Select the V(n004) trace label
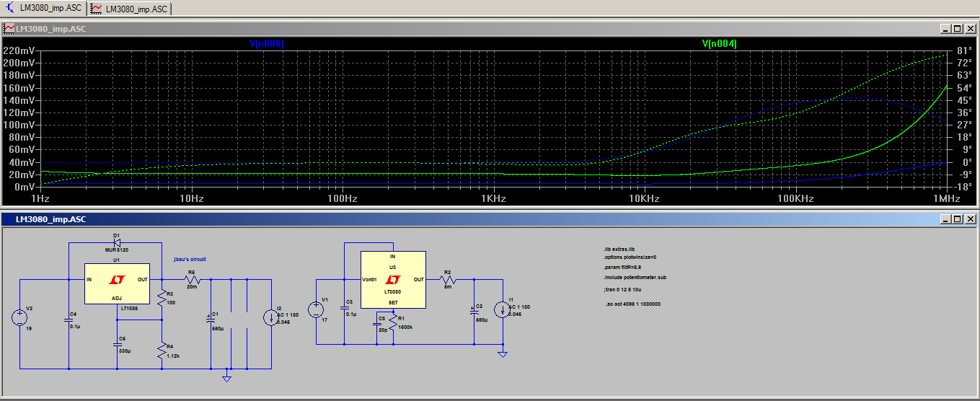 coord(720,44)
